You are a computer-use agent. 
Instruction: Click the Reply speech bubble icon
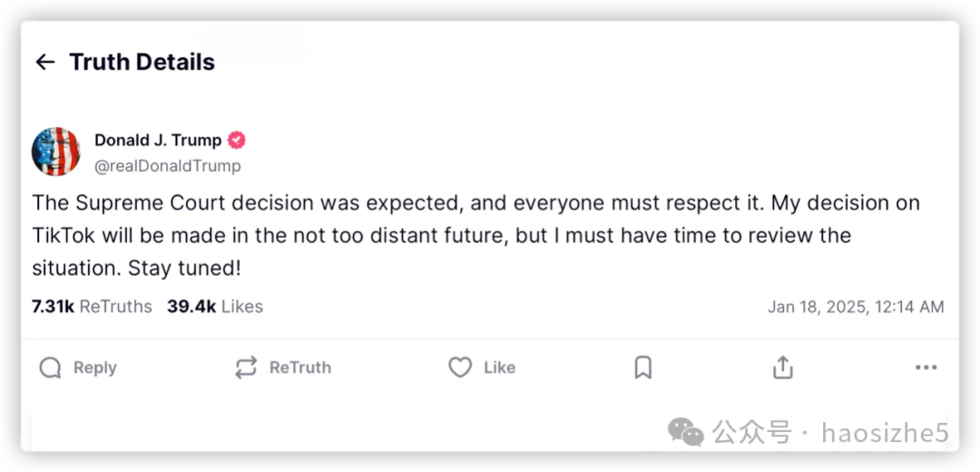coord(50,368)
